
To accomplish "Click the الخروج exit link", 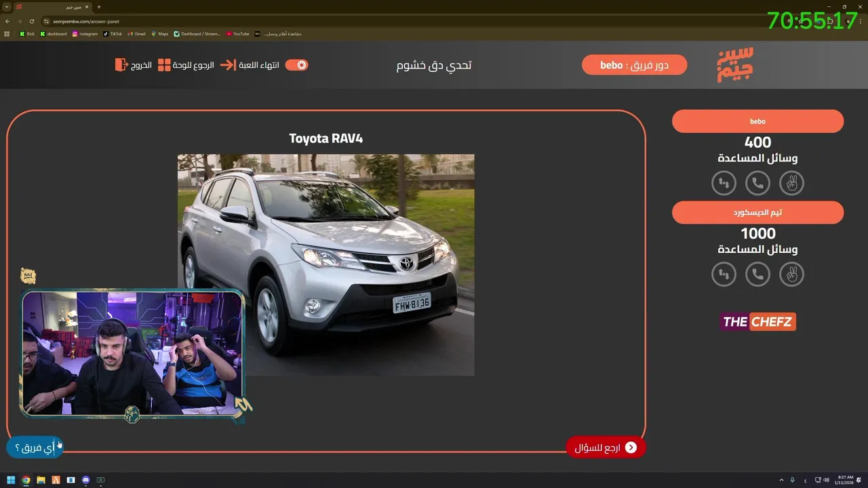I will 140,65.
